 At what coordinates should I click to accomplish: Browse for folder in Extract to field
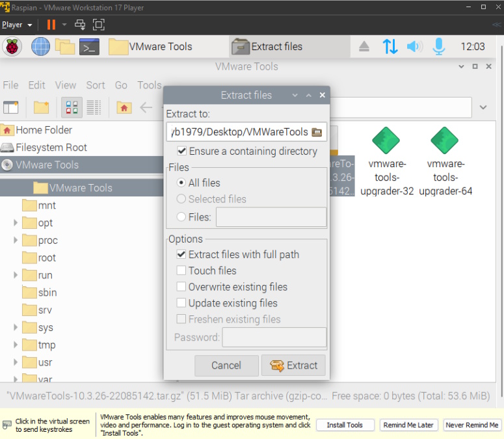[317, 132]
